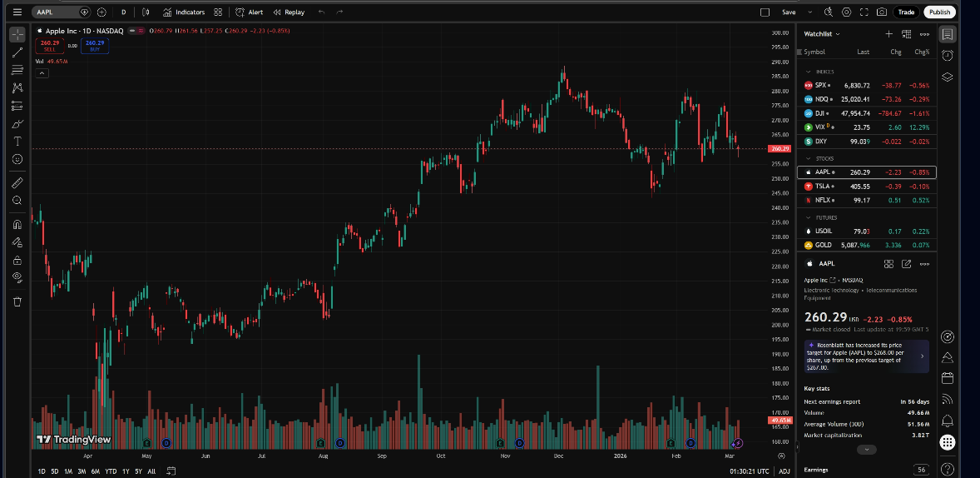Select the zoom in tool

tap(17, 200)
